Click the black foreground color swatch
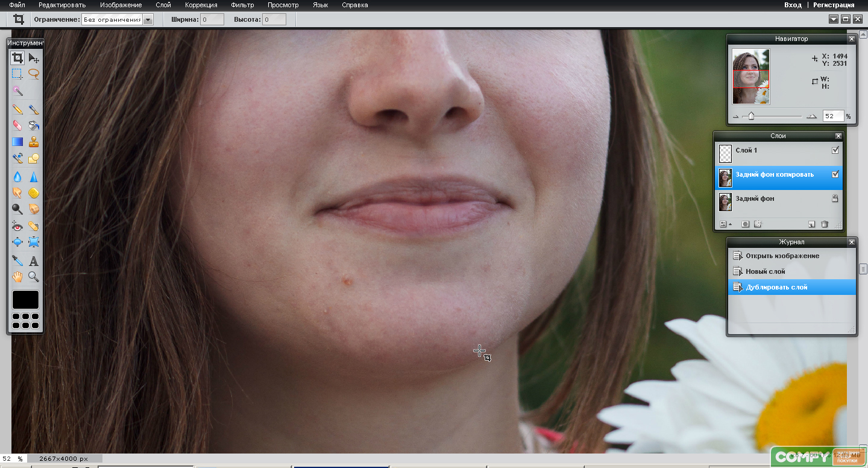Screen dimensions: 868x468 25,299
